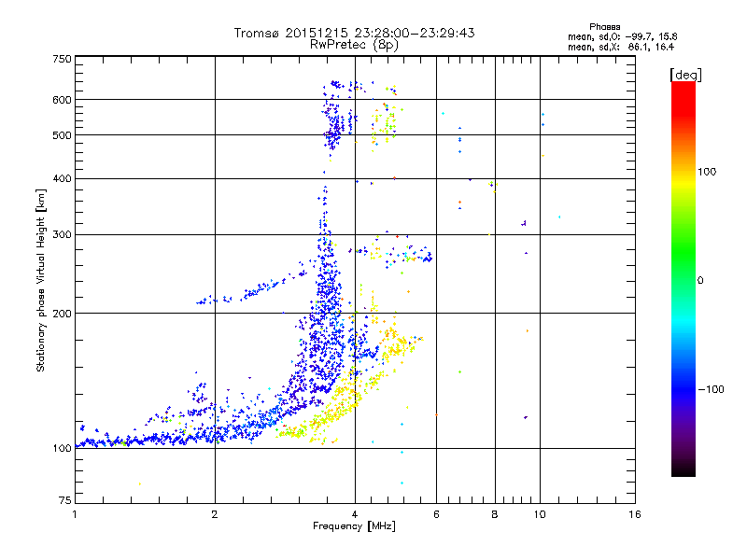Viewport: 747px width, 560px height.
Task: Click the plot title 'Tromsø 20151215 23:28:00-23:29:43'
Action: [354, 33]
